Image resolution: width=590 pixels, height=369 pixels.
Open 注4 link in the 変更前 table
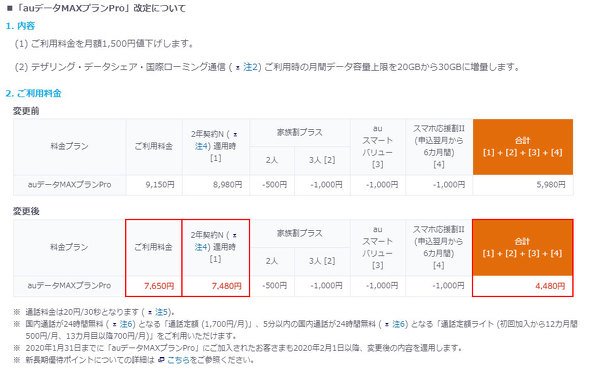coord(201,146)
